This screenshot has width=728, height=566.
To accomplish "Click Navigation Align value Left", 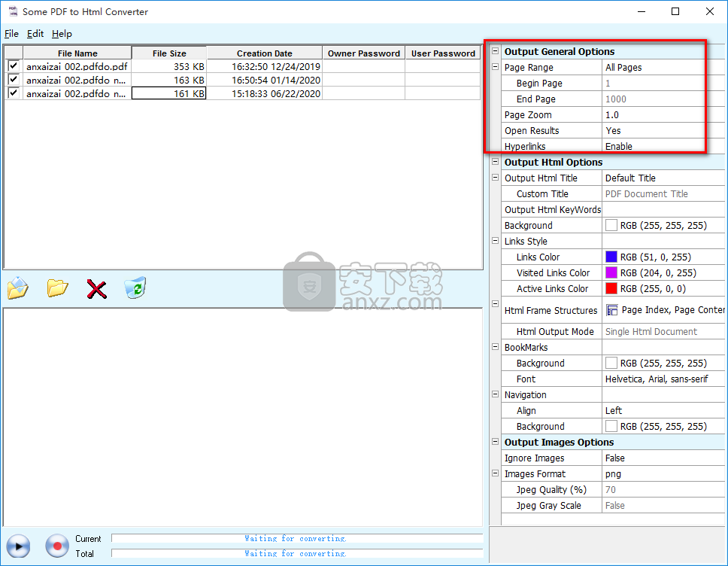I will pos(614,411).
